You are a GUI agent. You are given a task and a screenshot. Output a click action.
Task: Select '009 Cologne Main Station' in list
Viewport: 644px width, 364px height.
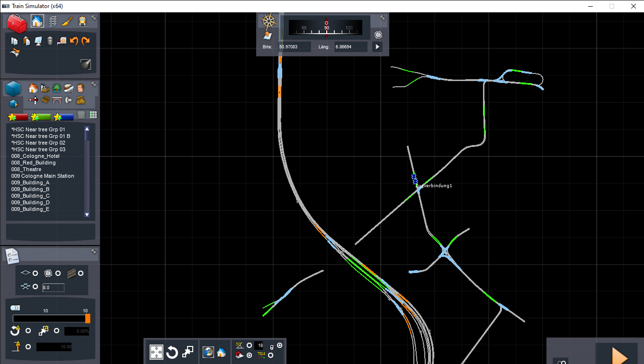43,176
